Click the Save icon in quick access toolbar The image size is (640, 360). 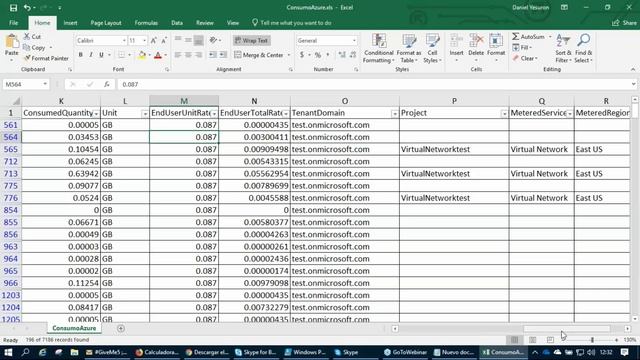click(x=13, y=7)
